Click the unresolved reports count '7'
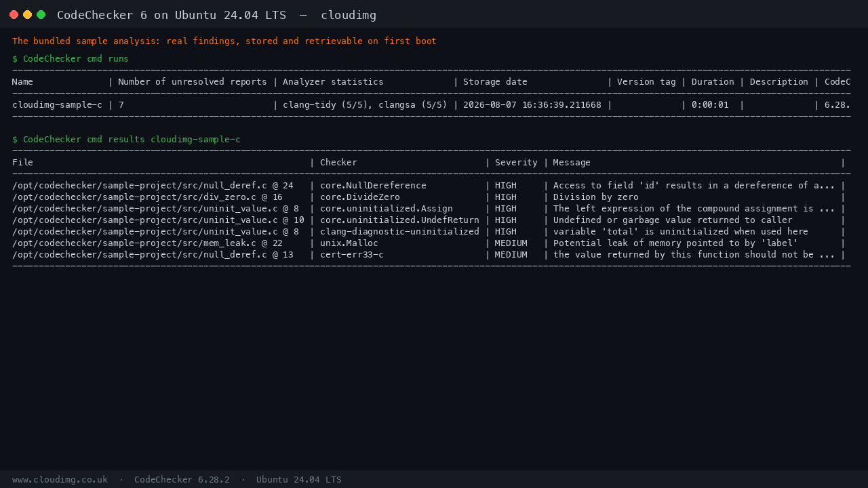The height and width of the screenshot is (488, 868). (x=121, y=105)
